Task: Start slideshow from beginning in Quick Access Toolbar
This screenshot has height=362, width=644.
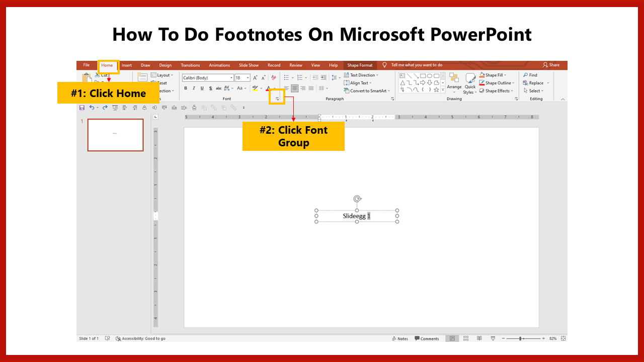Action: click(x=115, y=108)
